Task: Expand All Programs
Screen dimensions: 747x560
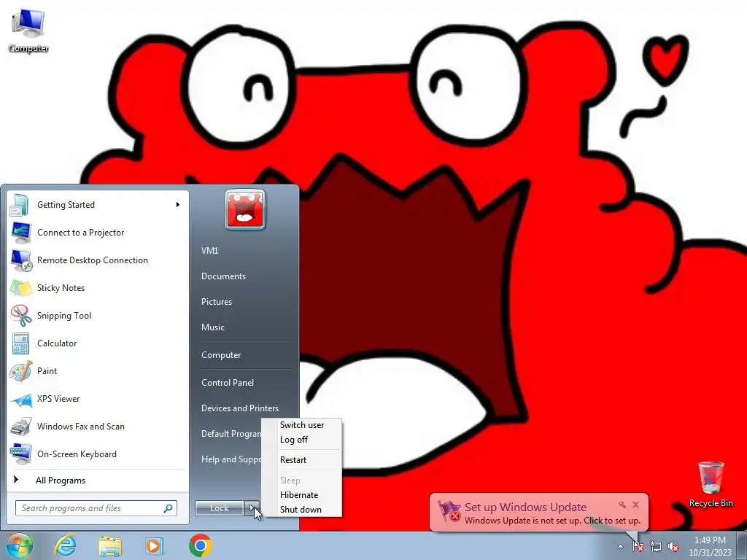Action: point(61,481)
